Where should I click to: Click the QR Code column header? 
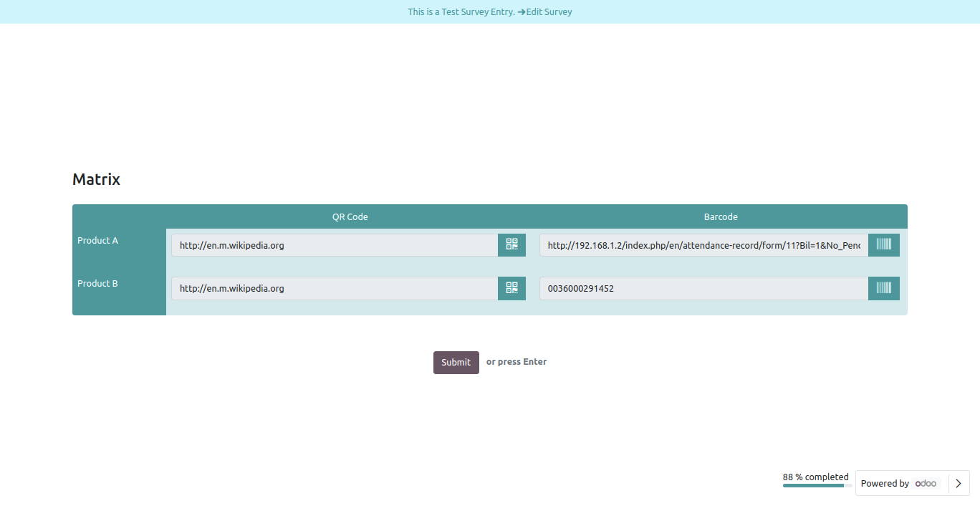(350, 216)
